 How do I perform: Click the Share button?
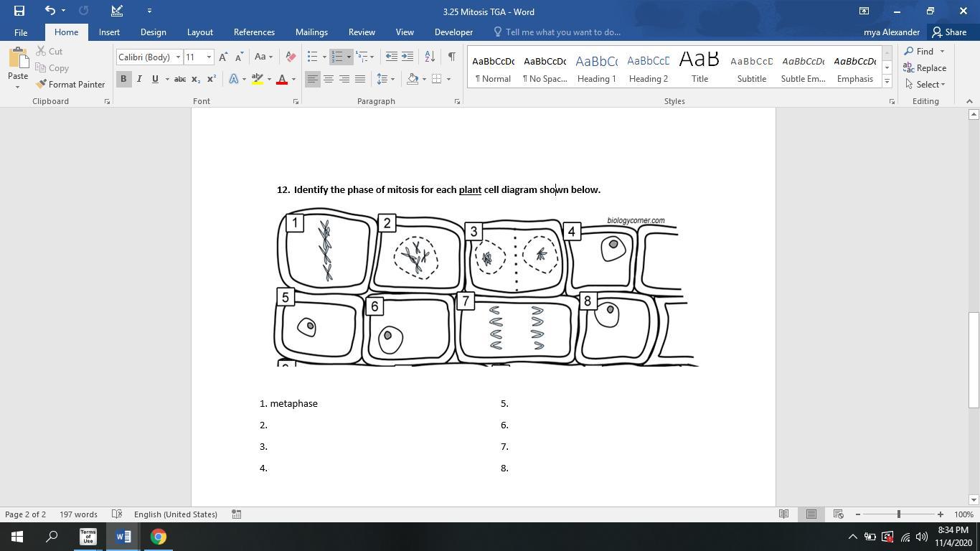tap(948, 32)
